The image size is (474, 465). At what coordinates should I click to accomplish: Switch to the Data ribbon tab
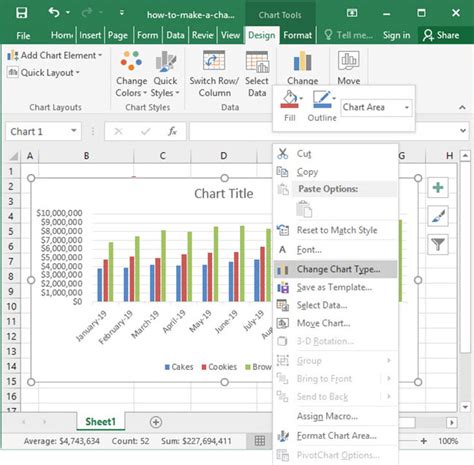tap(175, 35)
